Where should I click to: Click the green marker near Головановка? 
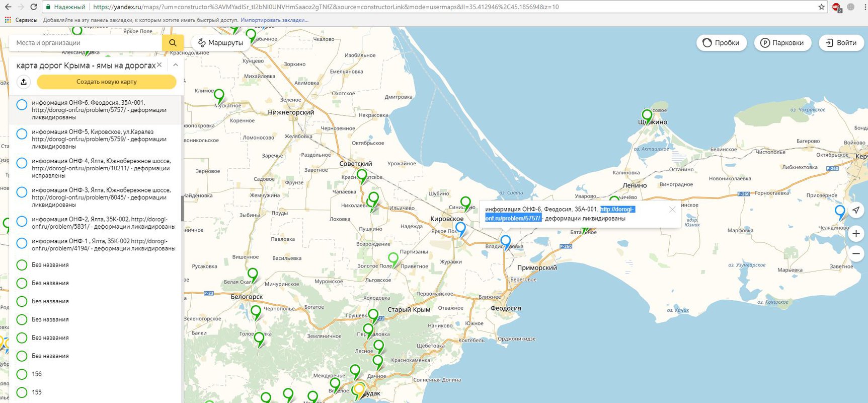click(x=259, y=340)
